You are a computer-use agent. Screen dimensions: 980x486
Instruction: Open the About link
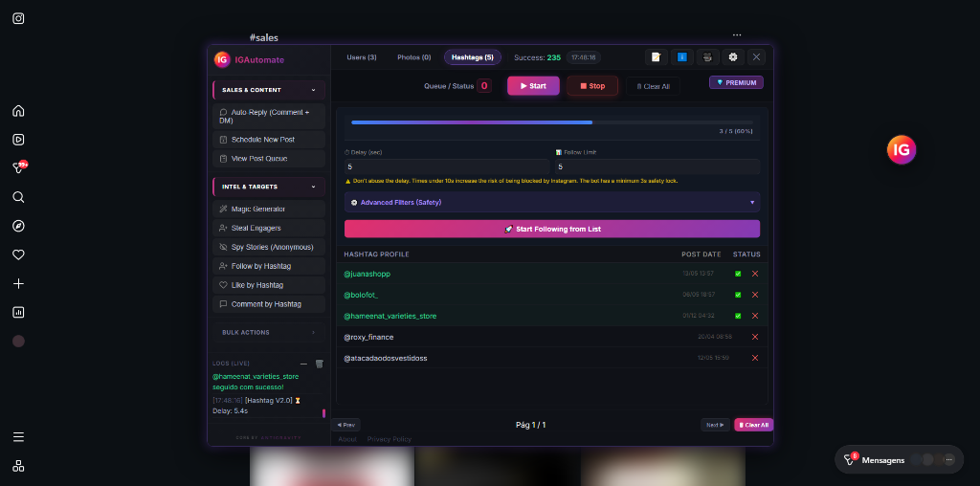[347, 439]
